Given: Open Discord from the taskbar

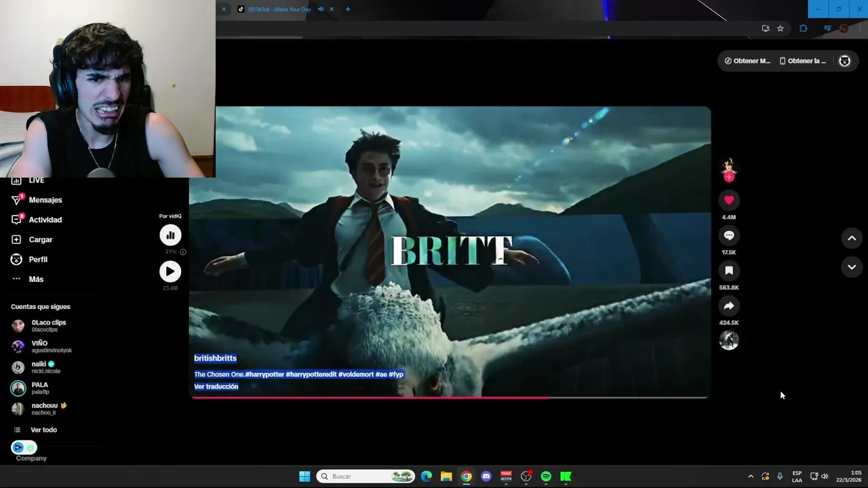Looking at the screenshot, I should click(x=486, y=476).
